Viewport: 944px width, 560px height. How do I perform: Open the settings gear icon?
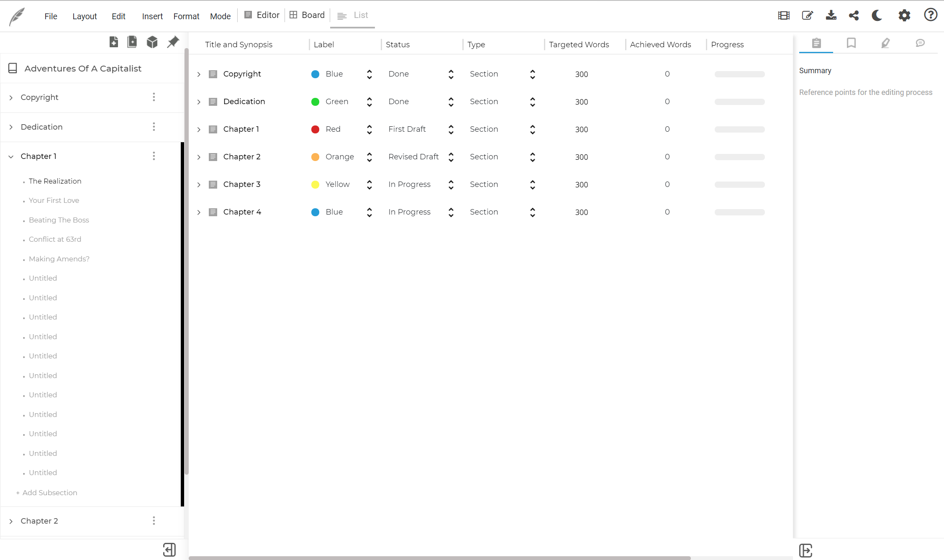[x=904, y=15]
